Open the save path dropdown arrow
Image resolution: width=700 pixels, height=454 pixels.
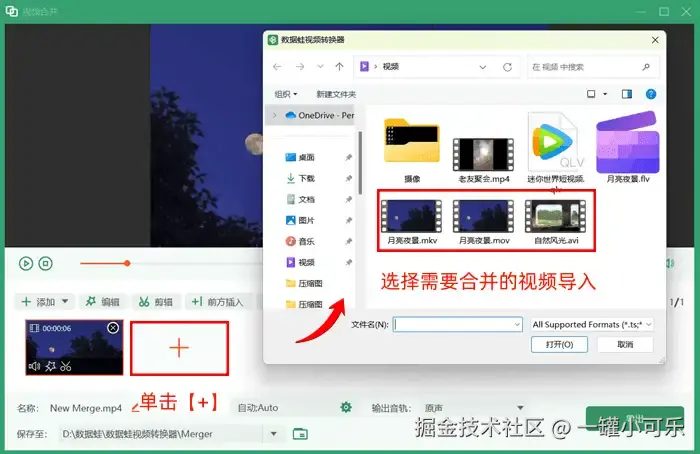274,433
